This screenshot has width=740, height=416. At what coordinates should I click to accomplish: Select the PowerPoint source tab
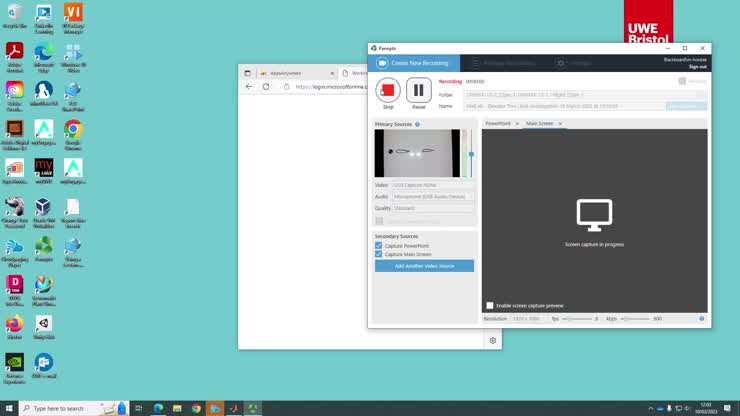pyautogui.click(x=498, y=123)
